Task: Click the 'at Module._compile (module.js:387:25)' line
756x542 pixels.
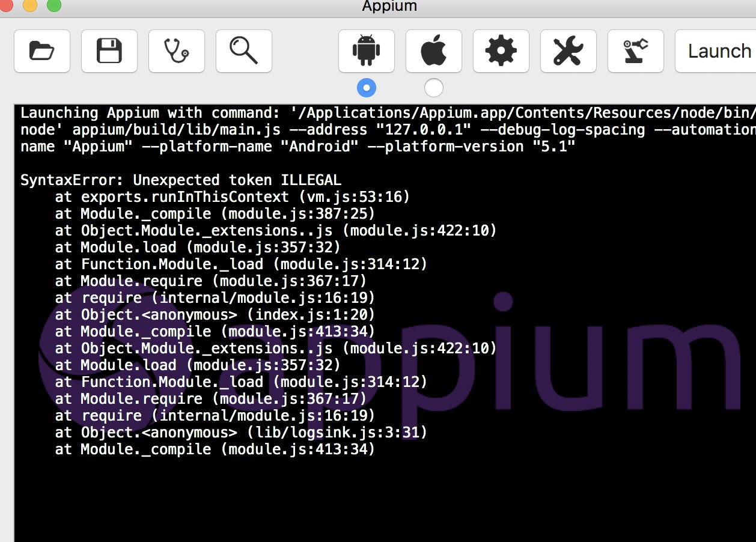Action: 215,214
